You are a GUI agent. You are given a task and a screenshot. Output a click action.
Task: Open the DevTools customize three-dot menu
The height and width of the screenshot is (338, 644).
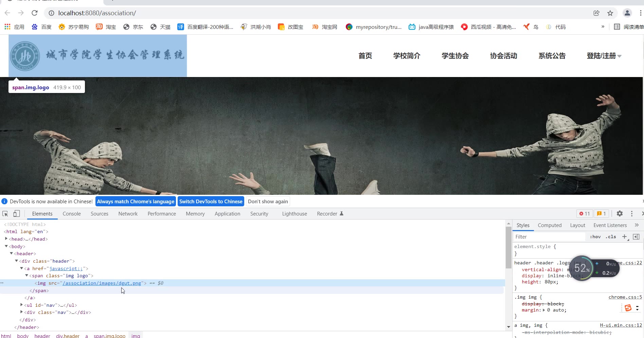coord(632,213)
